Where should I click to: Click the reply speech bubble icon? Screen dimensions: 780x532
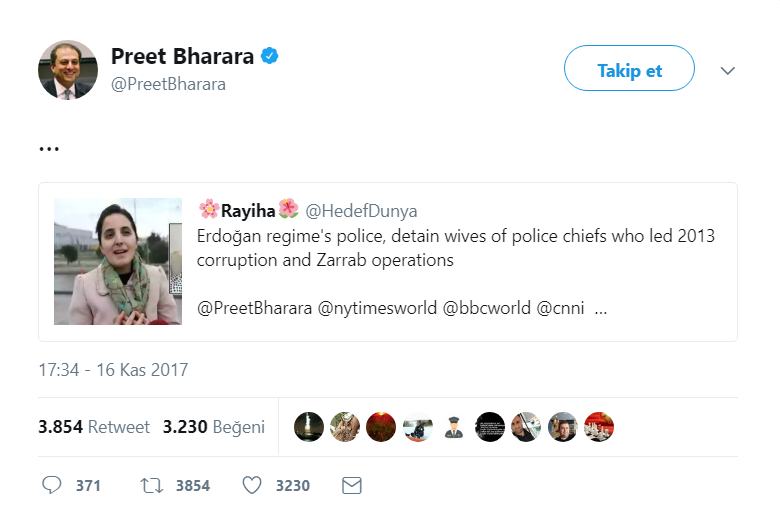(x=53, y=485)
